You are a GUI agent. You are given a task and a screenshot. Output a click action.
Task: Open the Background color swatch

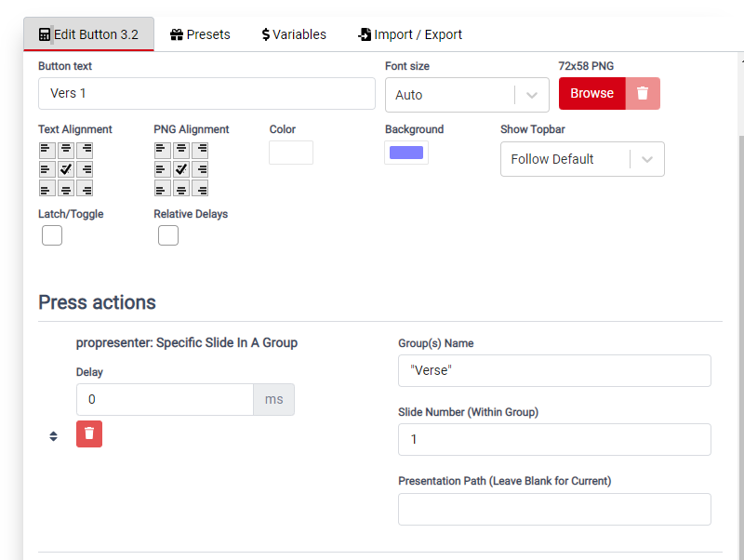pos(406,152)
